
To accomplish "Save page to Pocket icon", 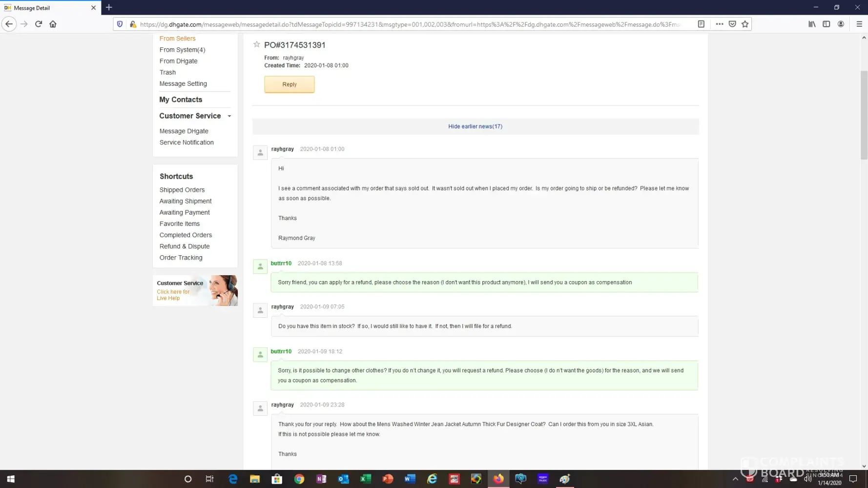I will click(732, 24).
